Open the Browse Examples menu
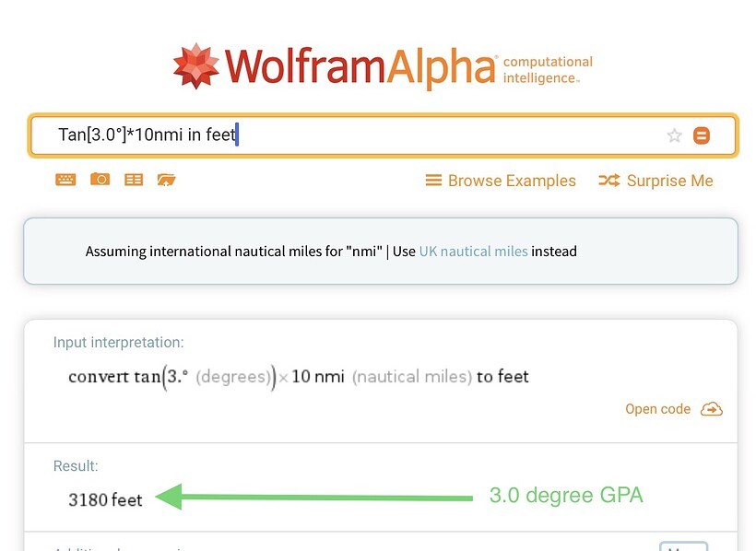Screen dimensions: 756x551 tap(512, 181)
